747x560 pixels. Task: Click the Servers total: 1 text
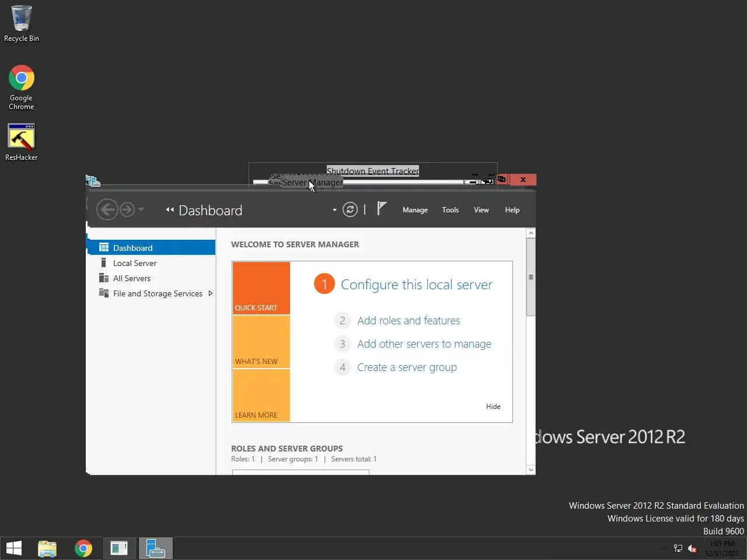coord(354,459)
